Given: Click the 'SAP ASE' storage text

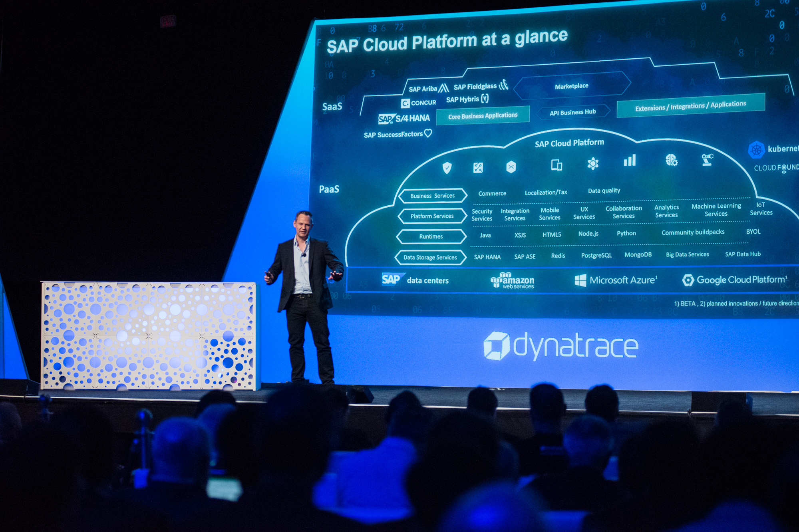Looking at the screenshot, I should tap(525, 257).
